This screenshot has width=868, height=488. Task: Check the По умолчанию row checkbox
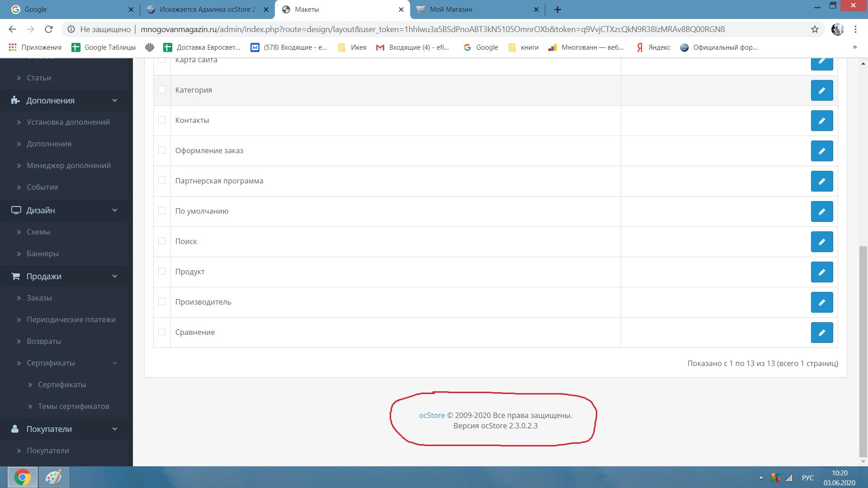click(x=162, y=211)
